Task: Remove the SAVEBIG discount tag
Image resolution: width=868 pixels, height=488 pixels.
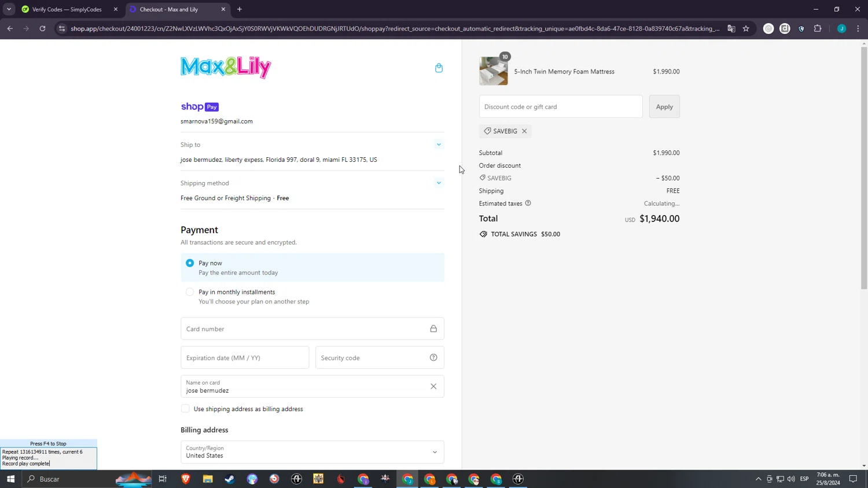Action: click(524, 131)
